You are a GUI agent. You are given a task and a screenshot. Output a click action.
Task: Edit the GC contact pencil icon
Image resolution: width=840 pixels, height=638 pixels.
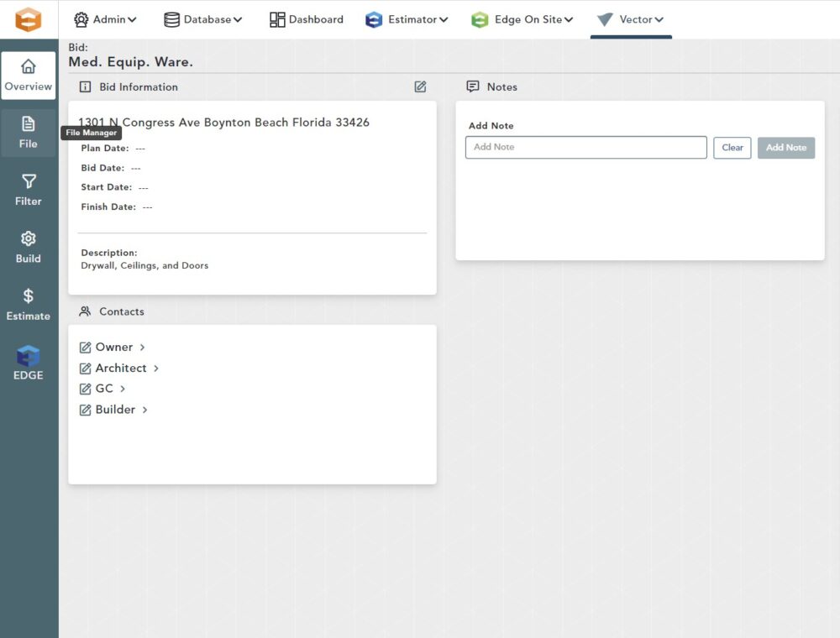click(85, 389)
